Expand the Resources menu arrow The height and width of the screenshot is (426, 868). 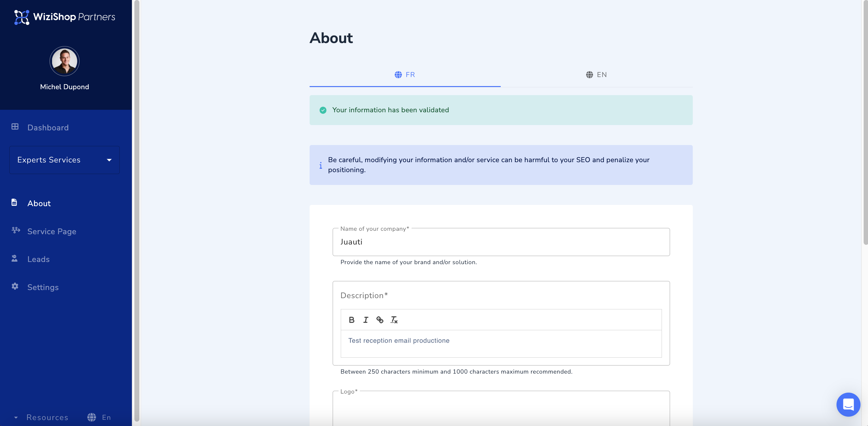click(16, 418)
